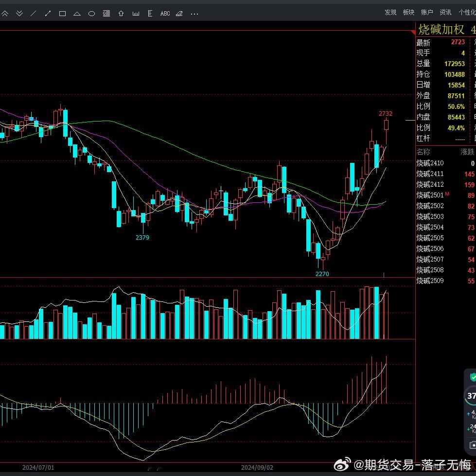Click the 名称 column header

(x=423, y=152)
